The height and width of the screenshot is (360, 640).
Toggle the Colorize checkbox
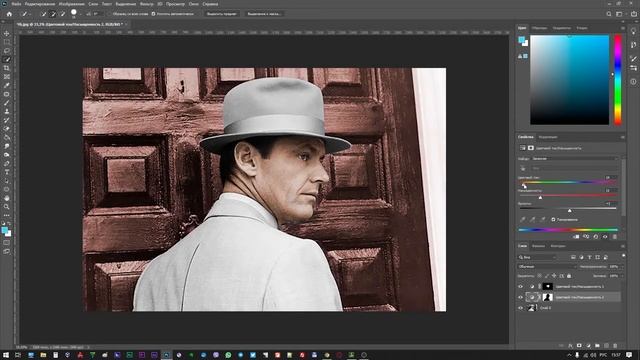(x=553, y=220)
